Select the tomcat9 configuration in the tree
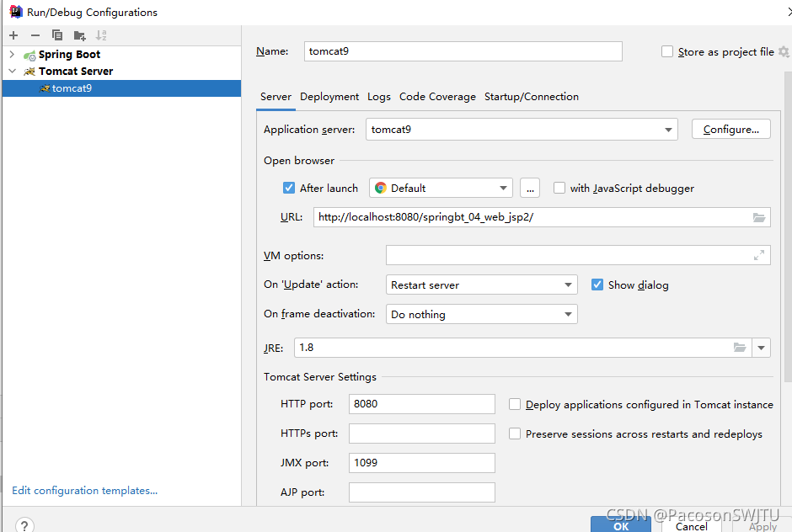792x532 pixels. (x=121, y=88)
